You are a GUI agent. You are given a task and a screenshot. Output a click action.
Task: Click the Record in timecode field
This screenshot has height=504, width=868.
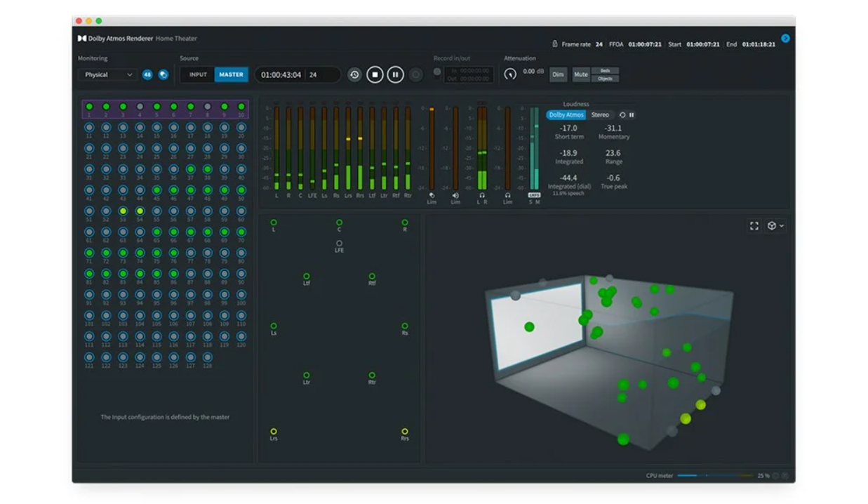(469, 71)
